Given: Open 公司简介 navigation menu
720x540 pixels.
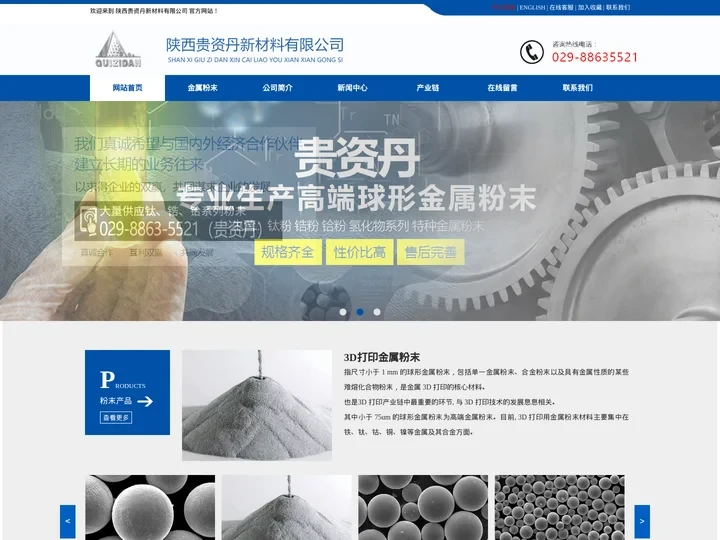Looking at the screenshot, I should 277,88.
